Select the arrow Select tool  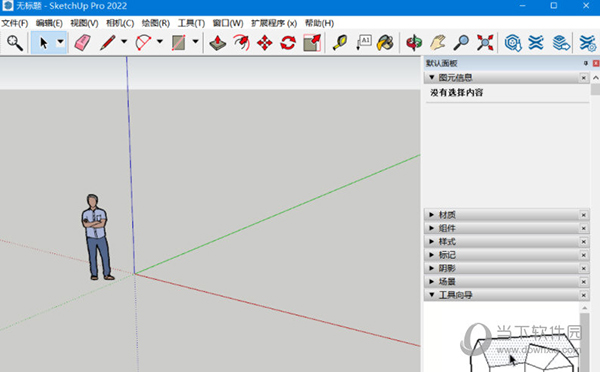tap(44, 42)
